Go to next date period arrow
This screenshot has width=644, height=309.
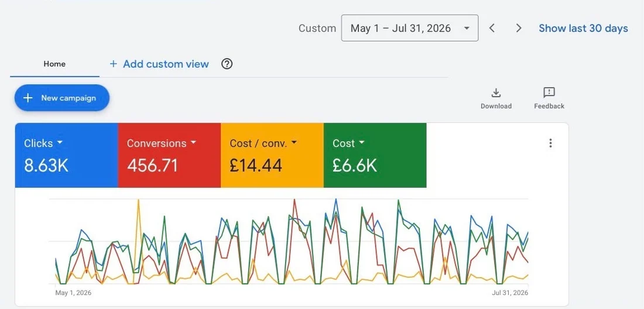tap(519, 28)
